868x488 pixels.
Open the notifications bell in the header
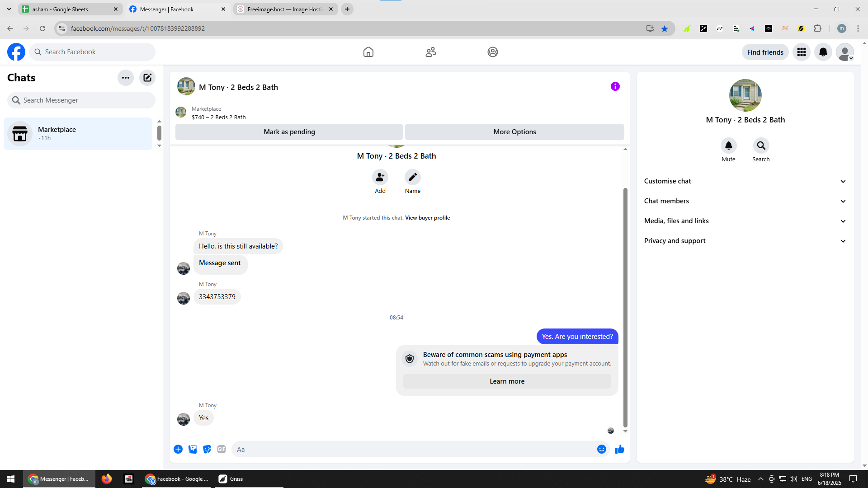823,52
